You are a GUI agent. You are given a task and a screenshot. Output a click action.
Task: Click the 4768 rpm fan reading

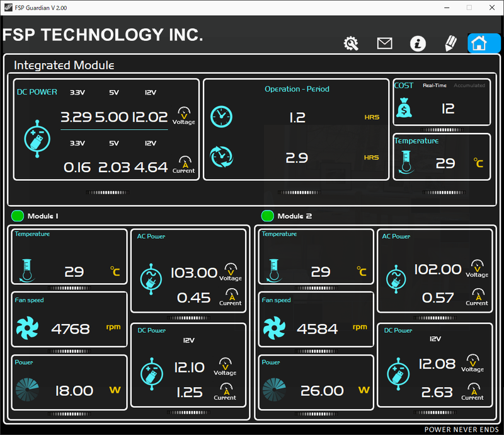71,329
